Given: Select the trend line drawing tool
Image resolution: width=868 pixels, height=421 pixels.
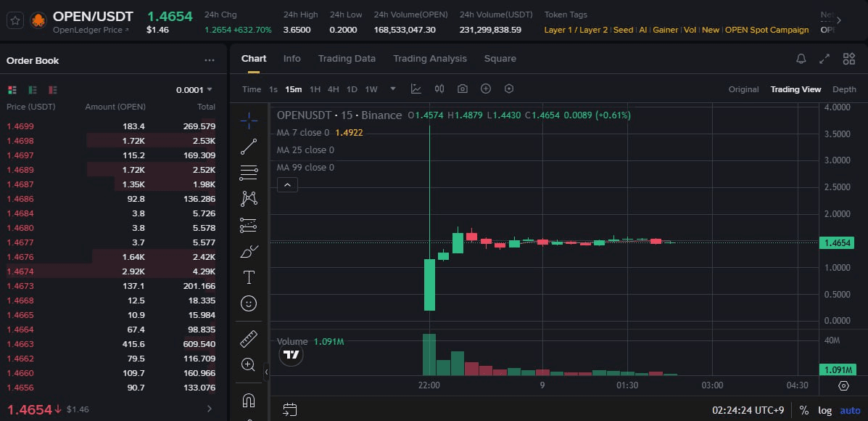Looking at the screenshot, I should tap(249, 147).
